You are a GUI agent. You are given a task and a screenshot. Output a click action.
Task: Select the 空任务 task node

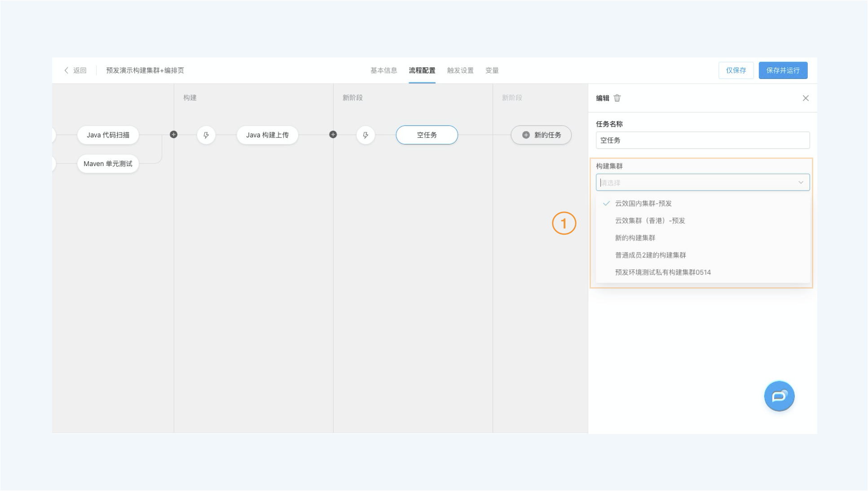point(427,135)
